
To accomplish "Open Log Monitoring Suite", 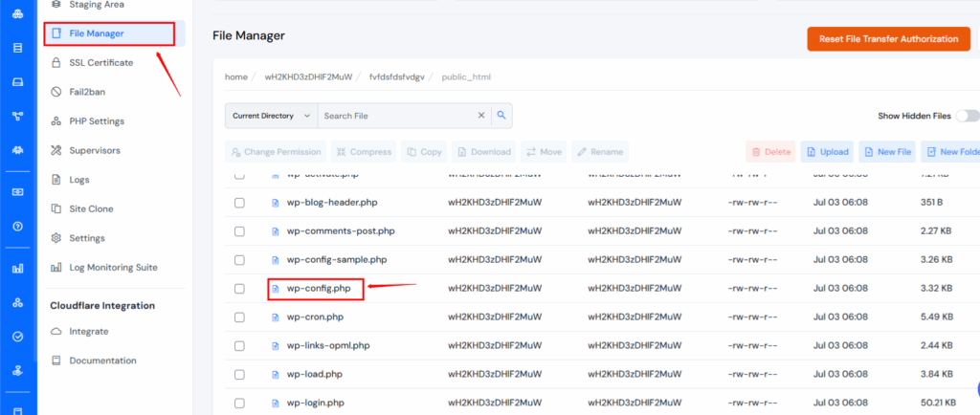I will [x=113, y=267].
